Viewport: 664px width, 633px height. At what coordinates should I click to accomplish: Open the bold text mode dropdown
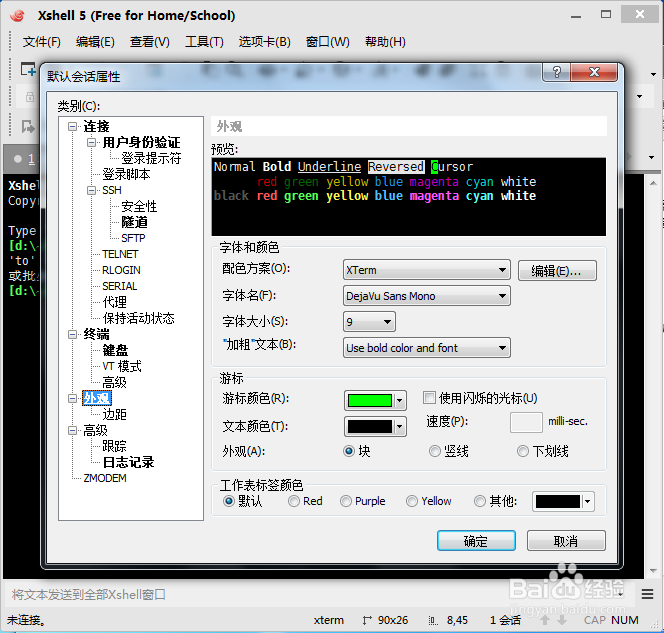point(426,348)
